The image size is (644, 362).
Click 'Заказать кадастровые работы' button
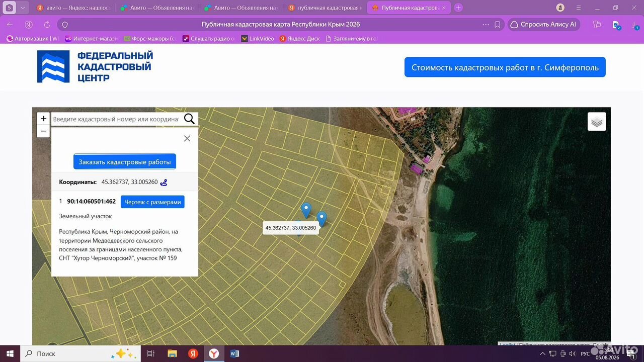(125, 162)
